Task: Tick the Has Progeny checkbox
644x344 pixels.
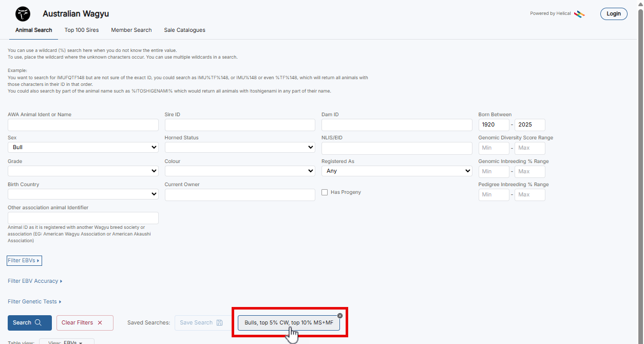Action: click(325, 192)
